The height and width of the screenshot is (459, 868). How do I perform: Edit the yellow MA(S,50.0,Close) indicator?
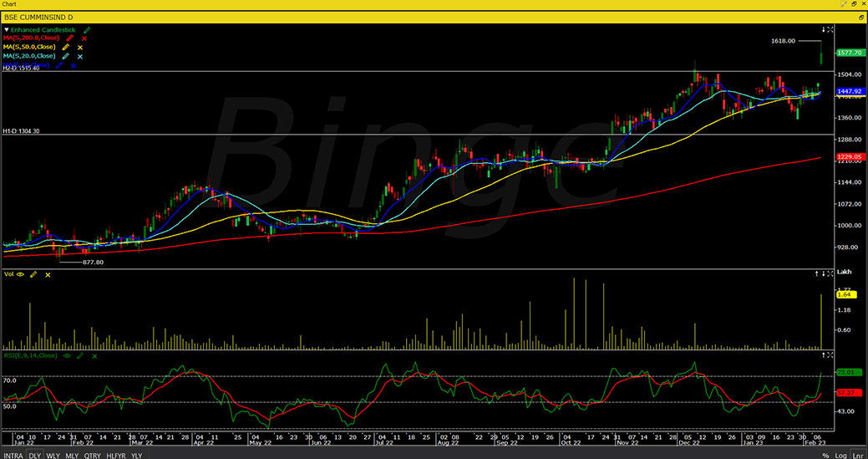[x=66, y=47]
